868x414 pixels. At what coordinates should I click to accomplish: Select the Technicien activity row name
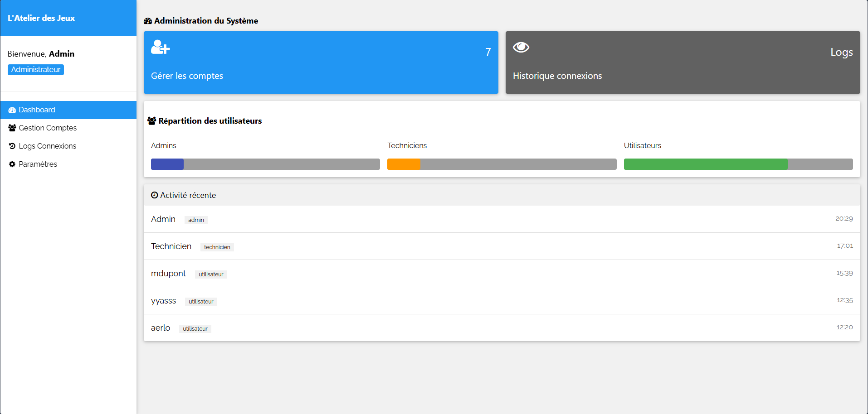tap(171, 246)
